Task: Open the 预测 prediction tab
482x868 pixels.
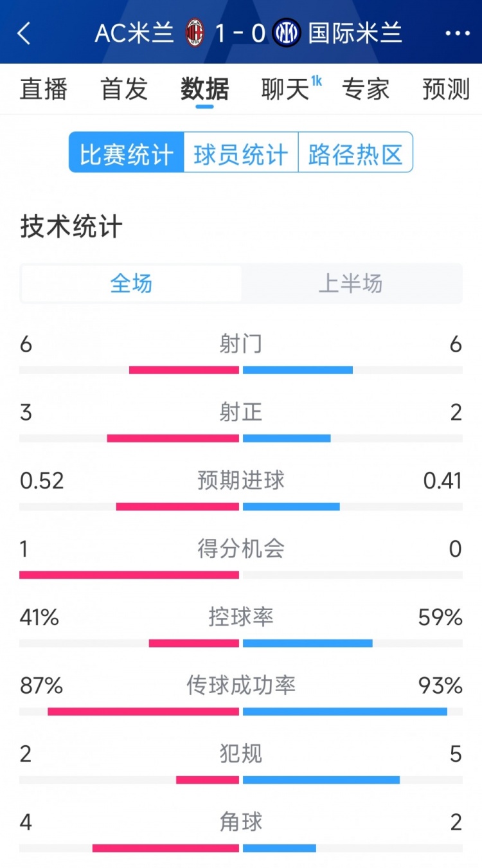Action: (446, 89)
